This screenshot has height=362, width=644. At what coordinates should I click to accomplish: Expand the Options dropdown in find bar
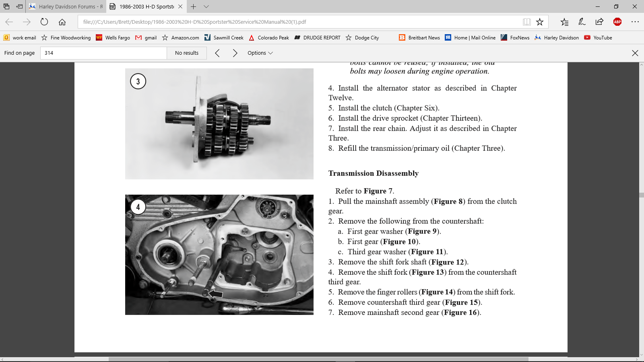click(x=260, y=53)
